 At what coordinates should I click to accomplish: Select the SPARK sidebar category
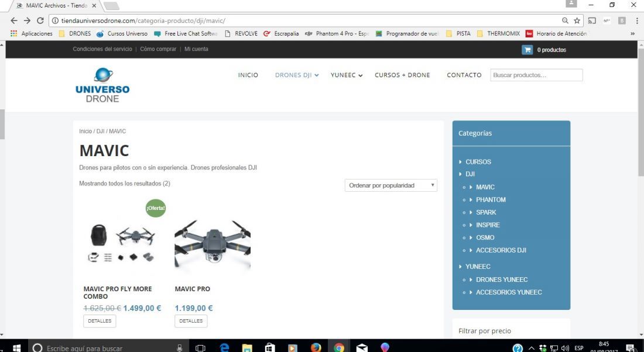[486, 212]
